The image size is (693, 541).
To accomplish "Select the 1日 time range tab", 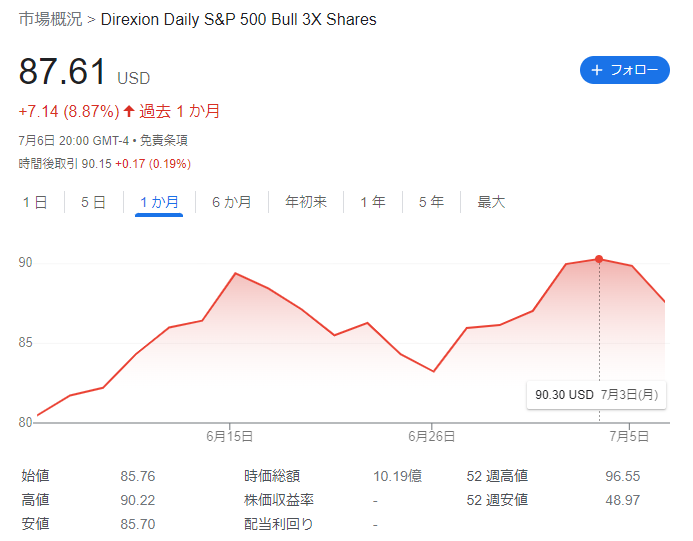I will pos(35,202).
